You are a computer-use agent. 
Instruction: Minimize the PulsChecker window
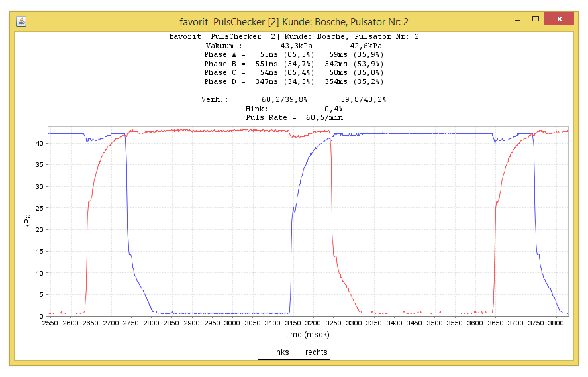518,20
